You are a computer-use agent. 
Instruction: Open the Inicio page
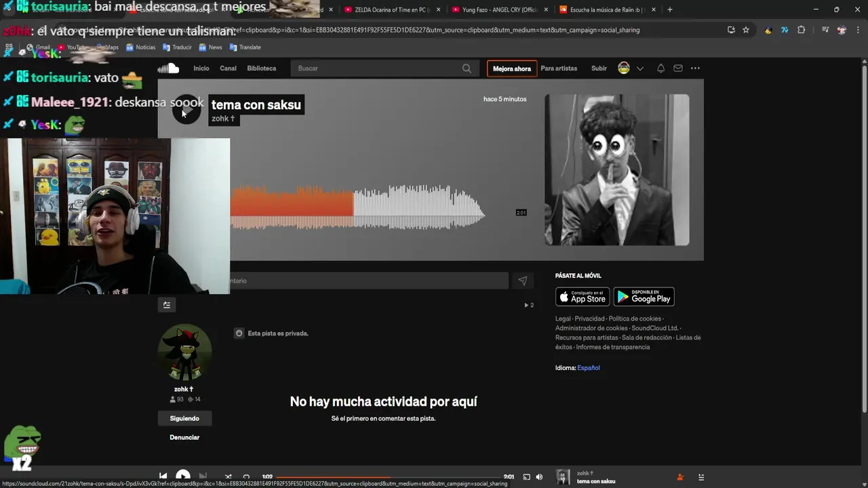click(201, 68)
